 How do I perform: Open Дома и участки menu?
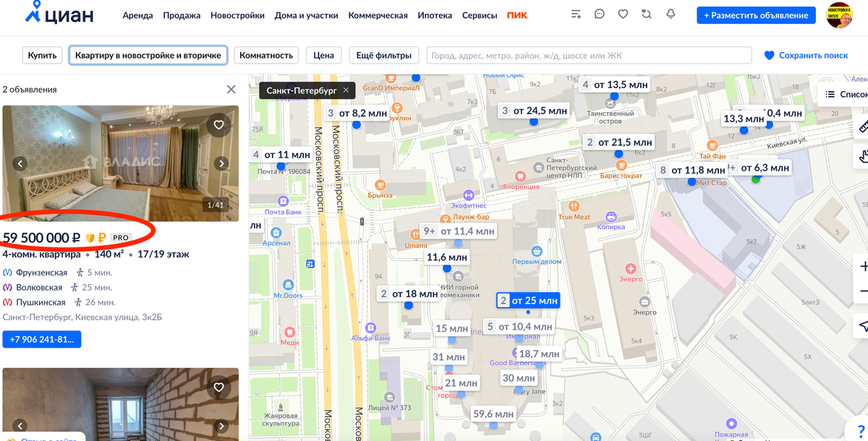306,15
